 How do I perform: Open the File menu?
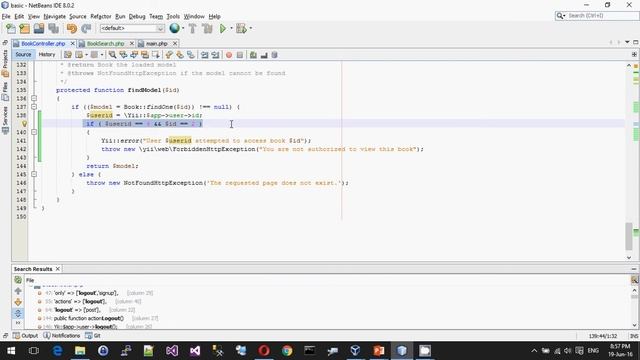point(6,16)
